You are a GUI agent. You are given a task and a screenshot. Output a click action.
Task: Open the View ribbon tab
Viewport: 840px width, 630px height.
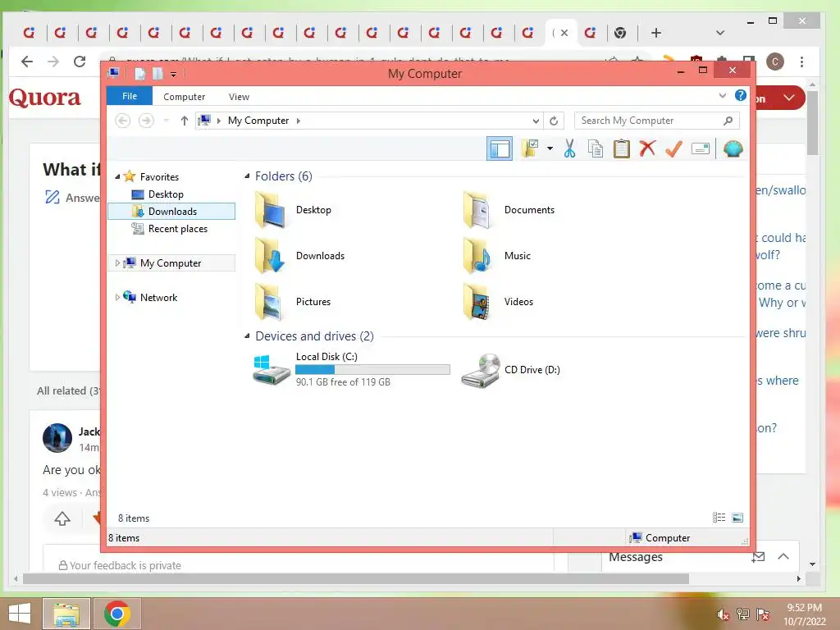pyautogui.click(x=239, y=97)
